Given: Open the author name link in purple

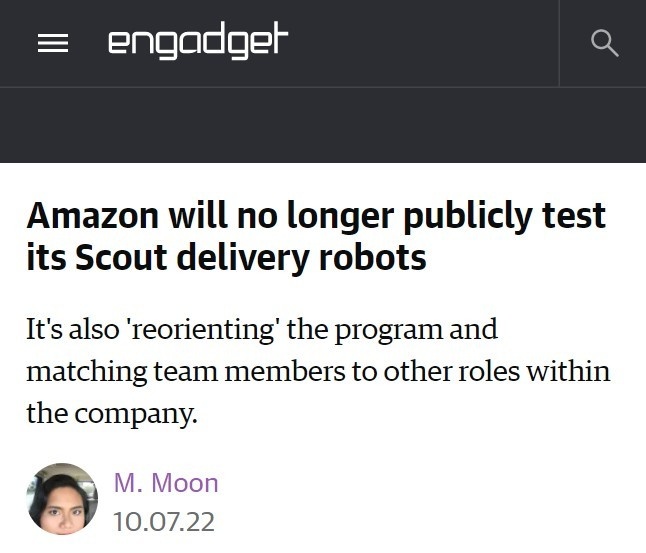Looking at the screenshot, I should 166,484.
